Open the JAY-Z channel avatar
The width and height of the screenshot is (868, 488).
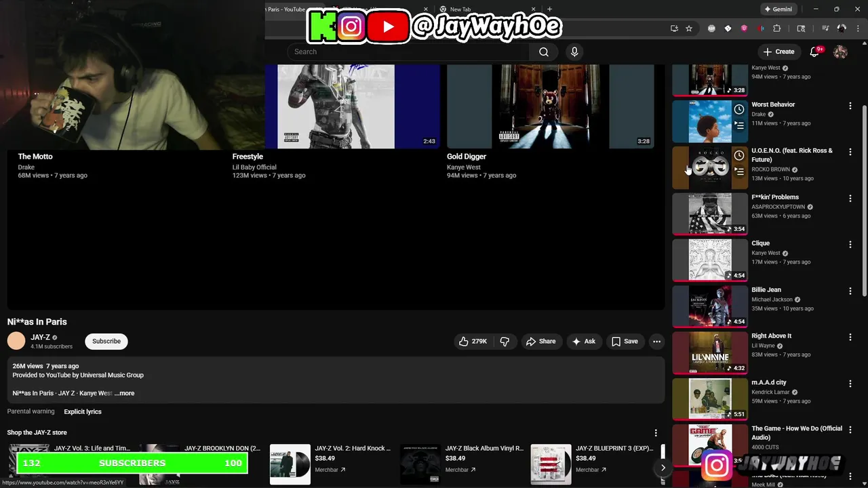click(x=16, y=341)
